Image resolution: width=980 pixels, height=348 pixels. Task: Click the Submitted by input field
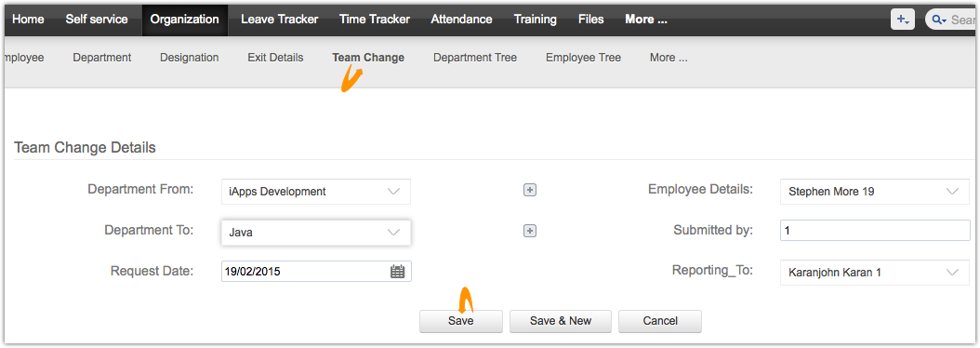875,231
